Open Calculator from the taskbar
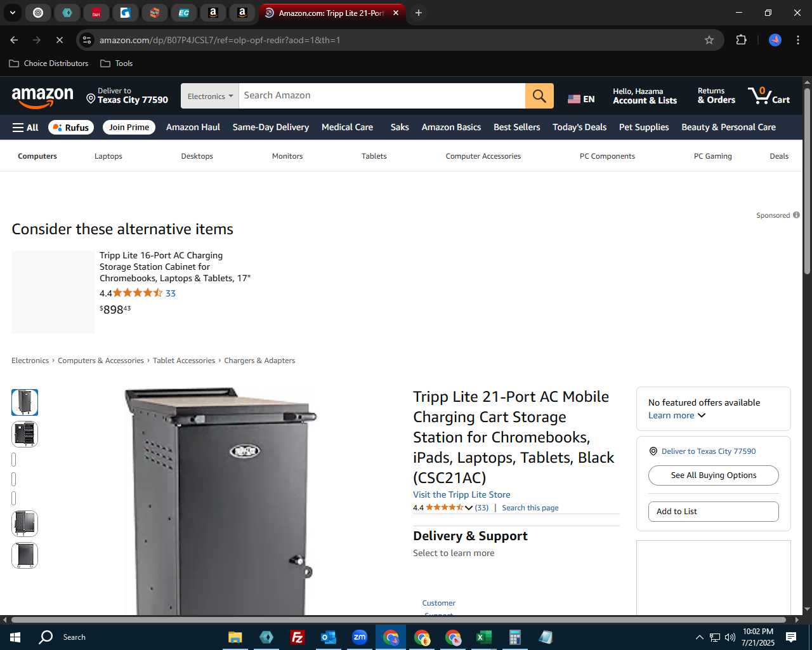 point(515,637)
